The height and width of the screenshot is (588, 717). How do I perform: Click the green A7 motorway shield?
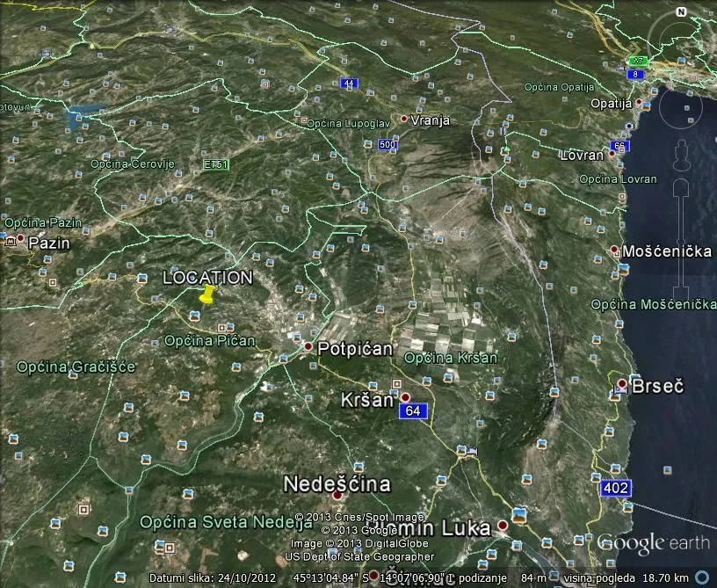pyautogui.click(x=638, y=60)
